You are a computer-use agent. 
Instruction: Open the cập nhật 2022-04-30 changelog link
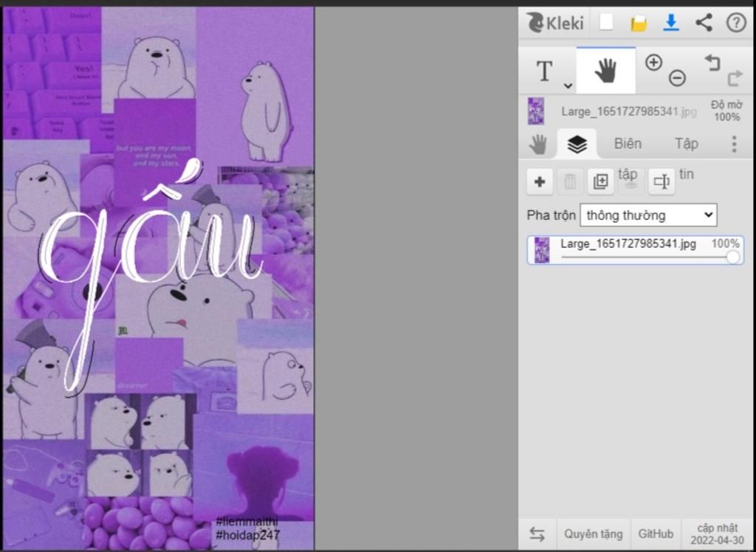tap(717, 534)
